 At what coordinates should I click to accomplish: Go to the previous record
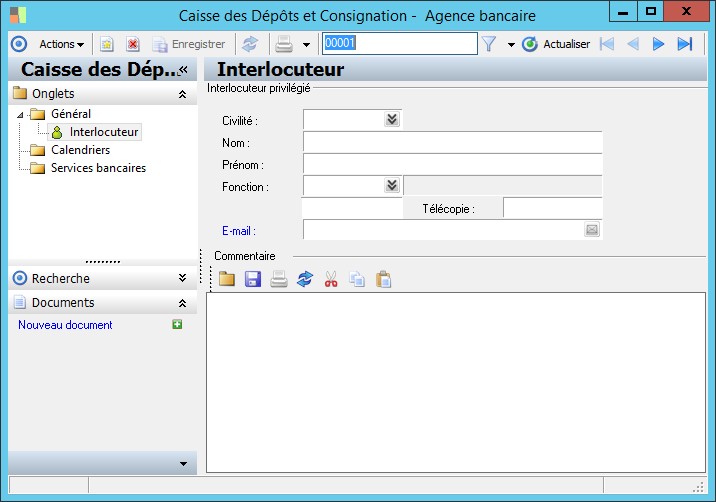(x=633, y=44)
